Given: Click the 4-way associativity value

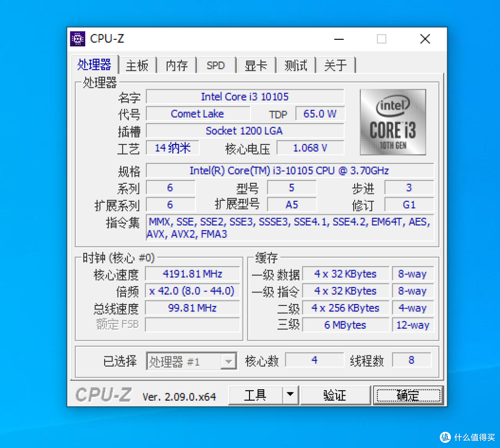Looking at the screenshot, I should click(413, 308).
